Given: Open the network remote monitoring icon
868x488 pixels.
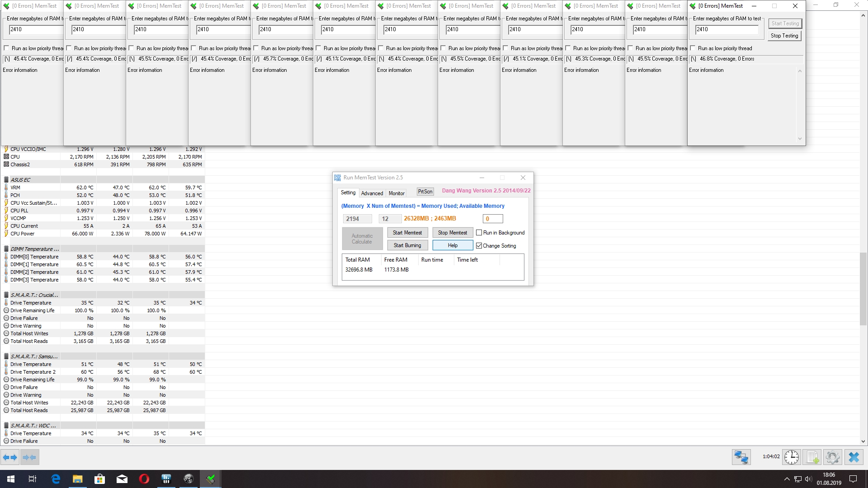Looking at the screenshot, I should 741,457.
